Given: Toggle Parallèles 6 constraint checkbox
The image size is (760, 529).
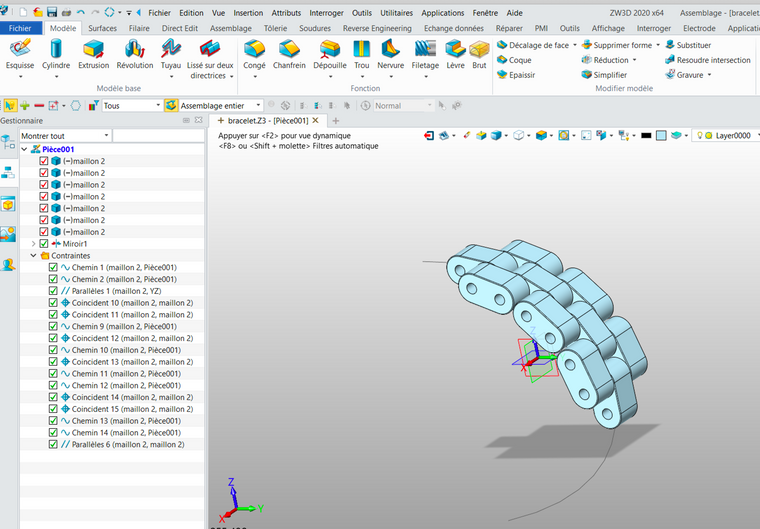Looking at the screenshot, I should [x=53, y=444].
